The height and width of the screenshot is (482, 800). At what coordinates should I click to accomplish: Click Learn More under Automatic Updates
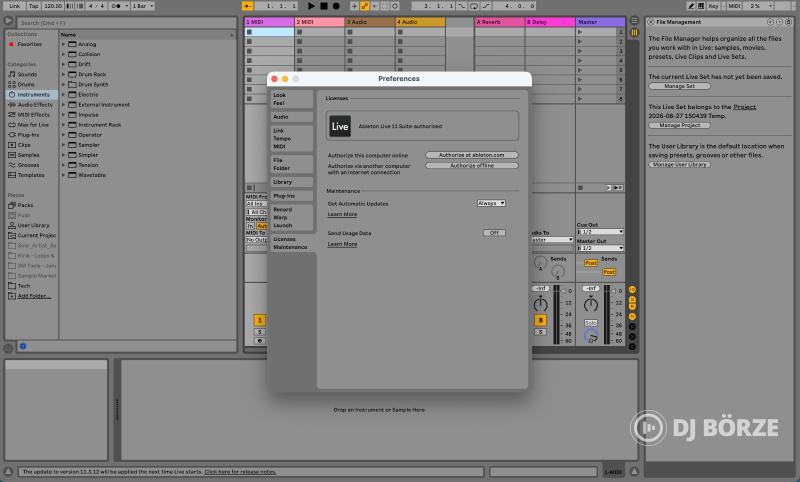pyautogui.click(x=342, y=215)
